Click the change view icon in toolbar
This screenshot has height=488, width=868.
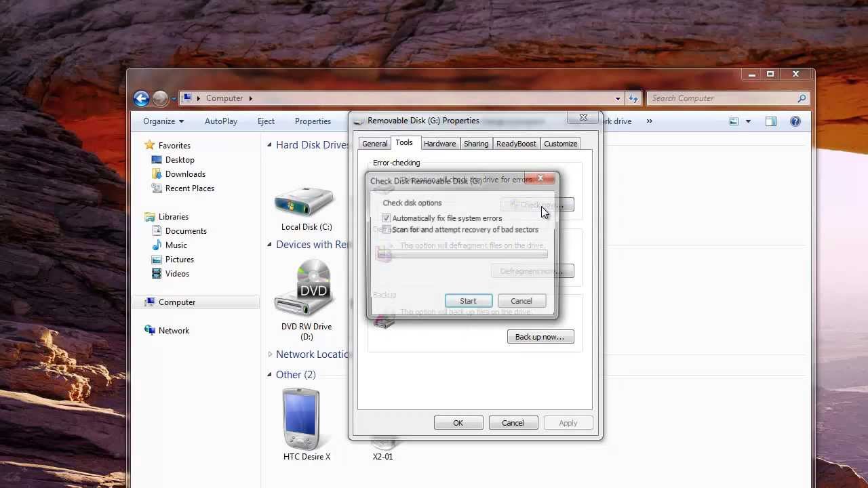(x=734, y=121)
